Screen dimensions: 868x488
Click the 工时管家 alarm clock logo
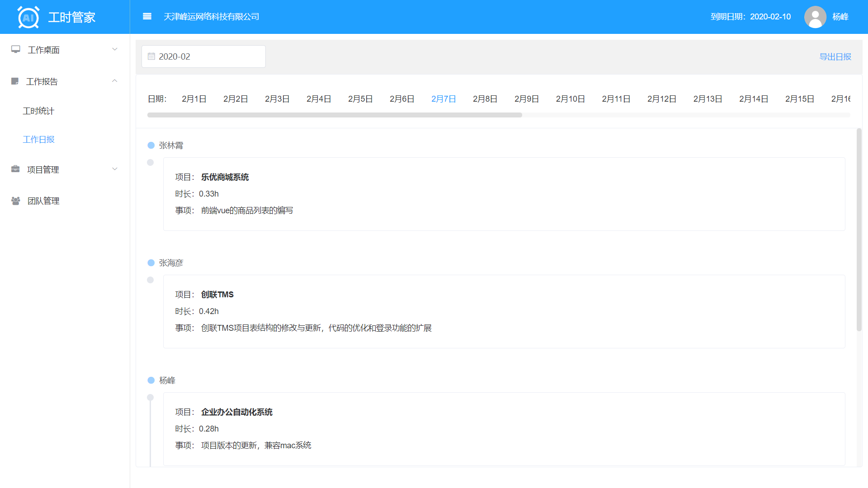28,17
